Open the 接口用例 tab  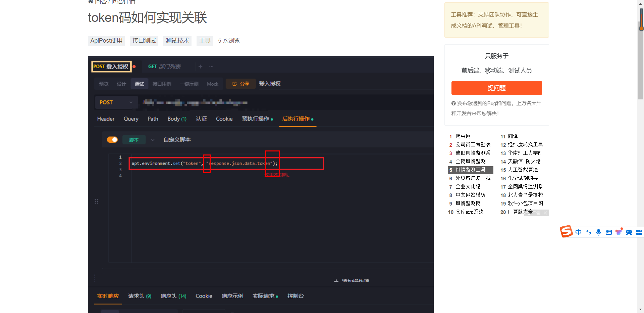pos(162,84)
